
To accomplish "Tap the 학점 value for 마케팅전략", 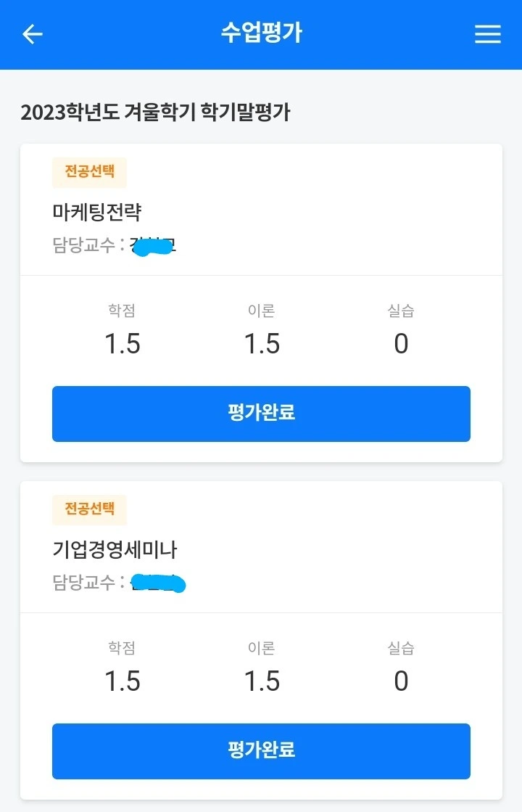I will (x=122, y=344).
